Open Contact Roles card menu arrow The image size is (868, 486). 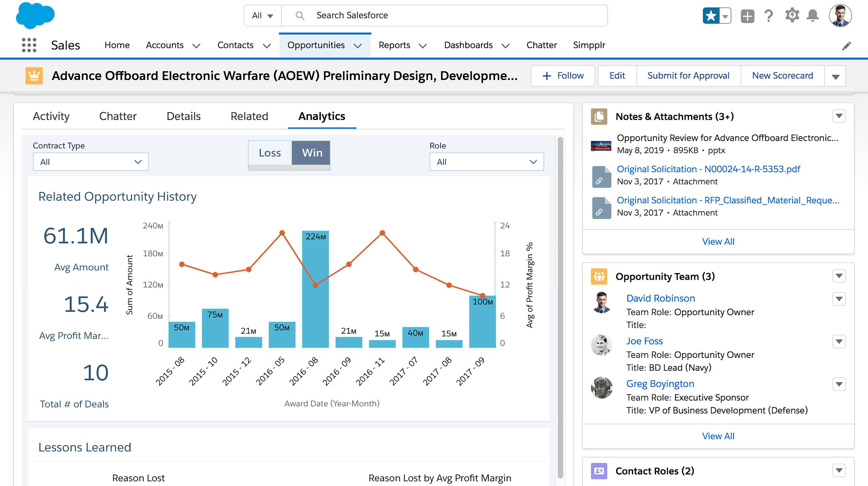pos(839,470)
